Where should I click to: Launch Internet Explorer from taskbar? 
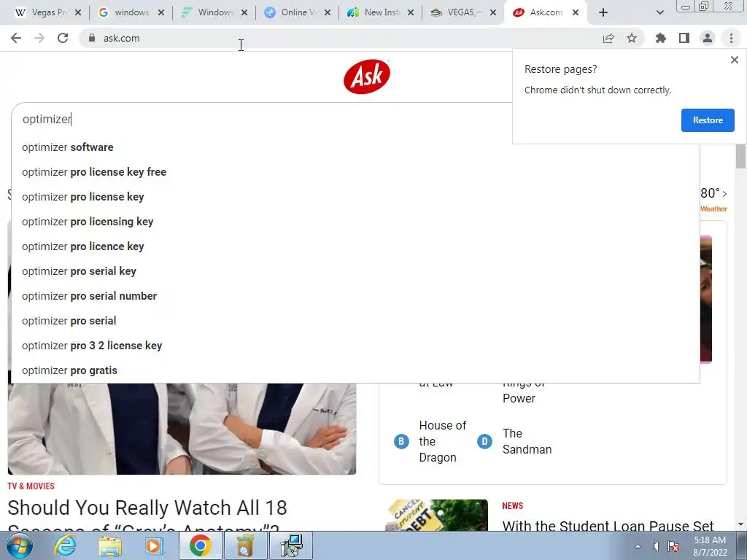[x=65, y=545]
